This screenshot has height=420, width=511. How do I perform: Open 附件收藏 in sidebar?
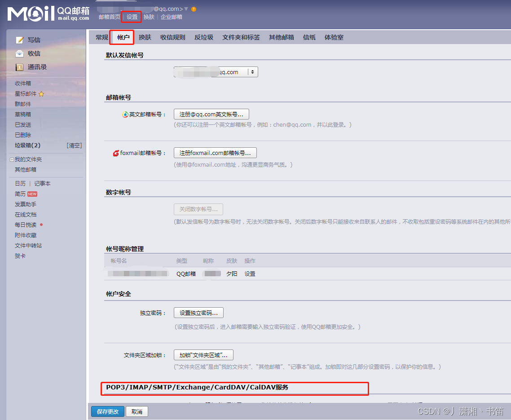click(26, 235)
